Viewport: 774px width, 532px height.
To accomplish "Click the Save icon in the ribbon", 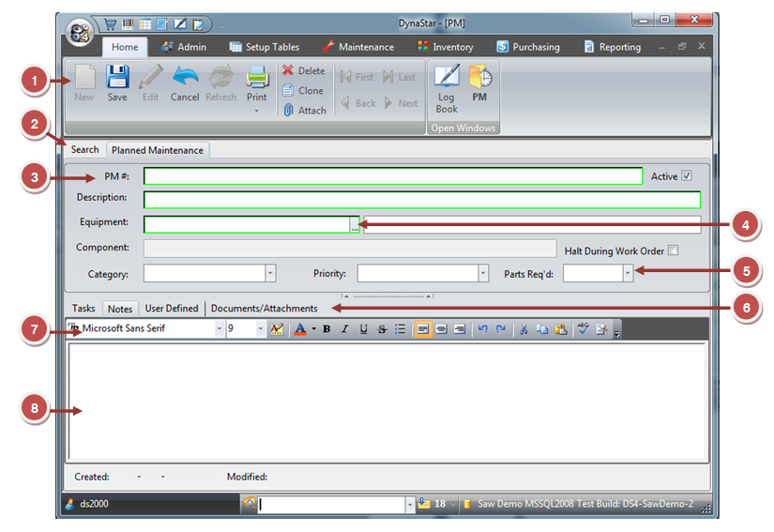I will (x=117, y=82).
